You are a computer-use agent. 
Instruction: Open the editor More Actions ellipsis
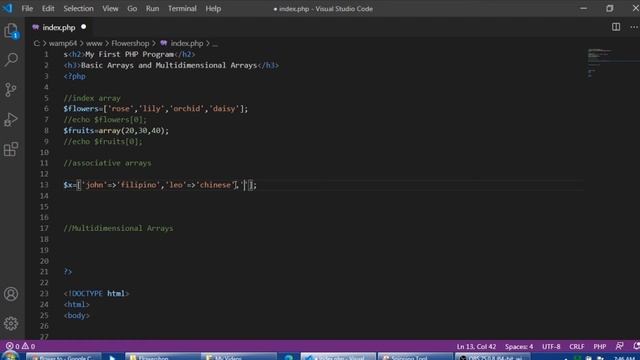tap(634, 27)
